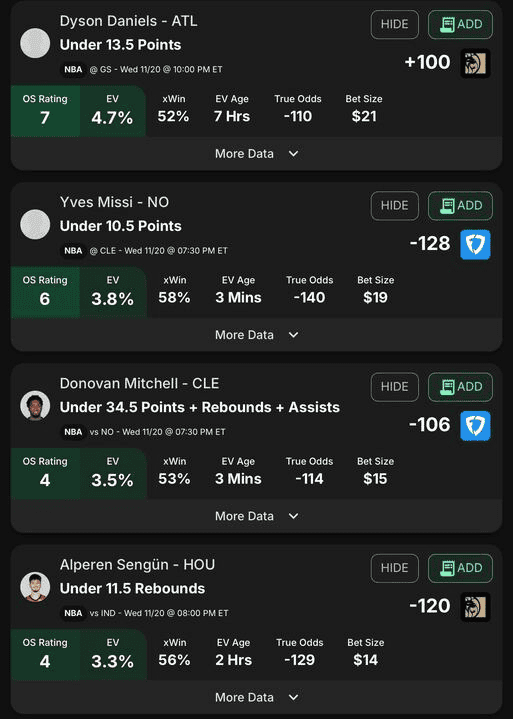
Task: Hide the Alperen Sengün rebounds bet
Action: point(395,568)
